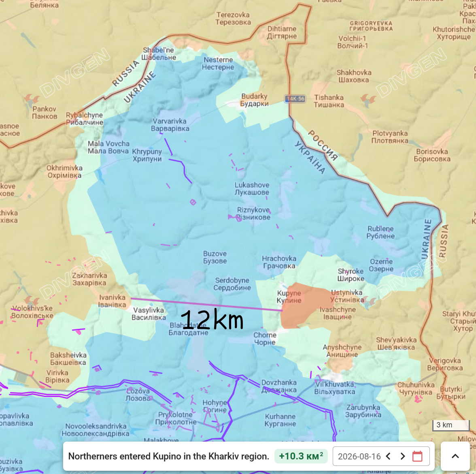476x474 pixels.
Task: Click the Chuhunivka village label
Action: pos(416,389)
